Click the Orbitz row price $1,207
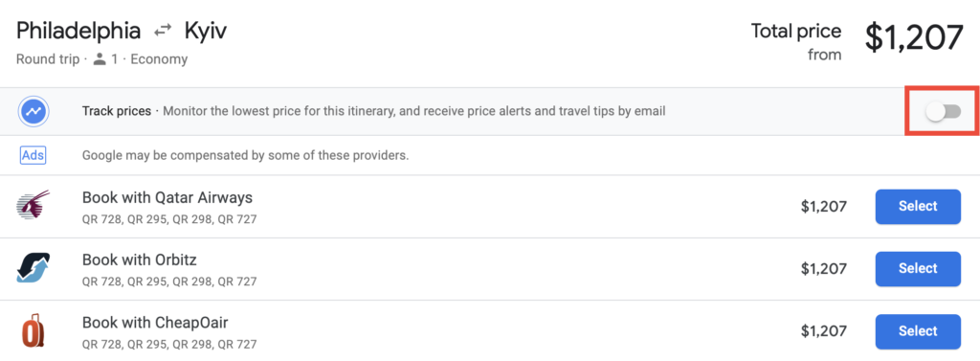Screen dimensions: 980x361 [824, 269]
